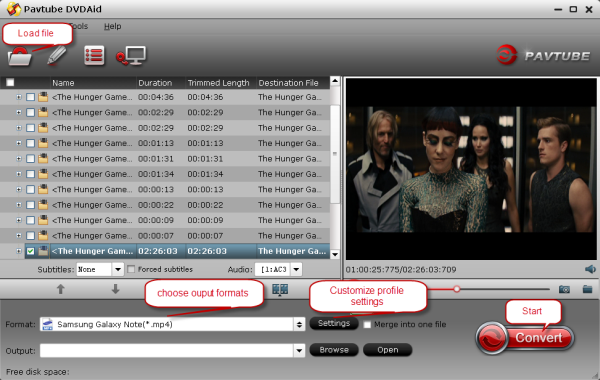Click the monitor search icon in toolbar
The height and width of the screenshot is (380, 600).
click(x=131, y=56)
